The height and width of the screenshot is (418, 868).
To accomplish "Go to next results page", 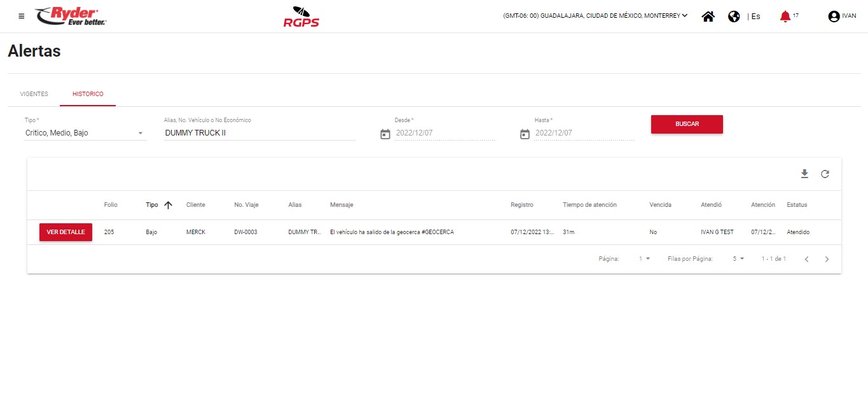I will pos(827,259).
